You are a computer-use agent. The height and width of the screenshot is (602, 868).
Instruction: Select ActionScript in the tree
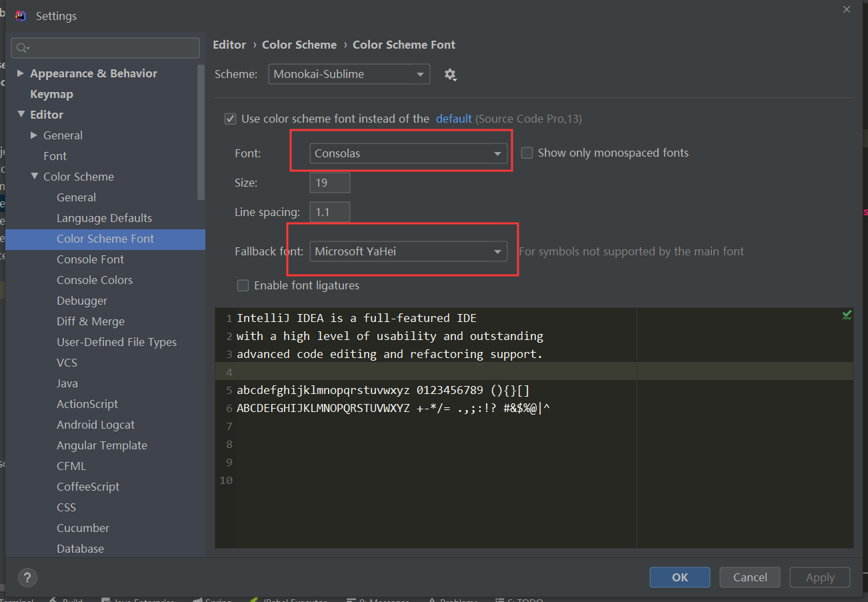pos(87,404)
